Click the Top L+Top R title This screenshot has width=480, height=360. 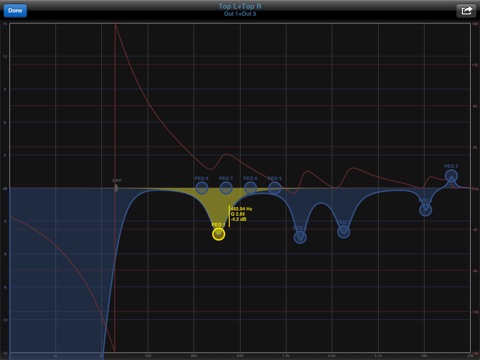[240, 6]
